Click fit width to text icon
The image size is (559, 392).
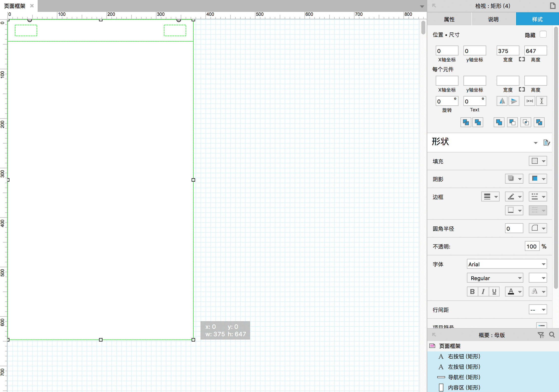coord(530,101)
